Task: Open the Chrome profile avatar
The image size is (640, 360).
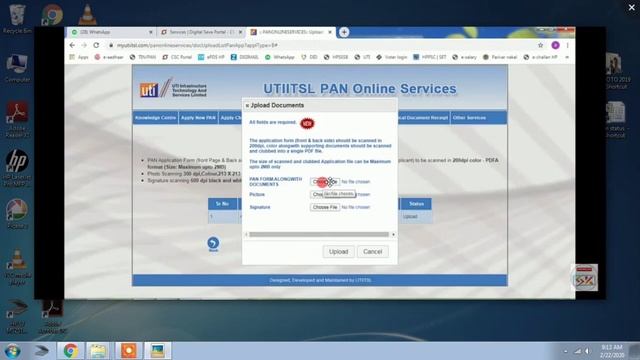Action: pos(555,45)
